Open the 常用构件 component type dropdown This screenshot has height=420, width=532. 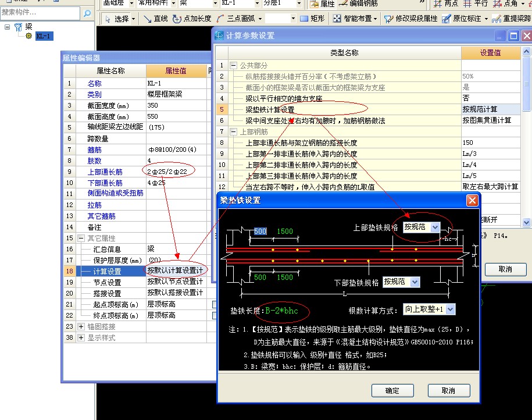click(174, 3)
